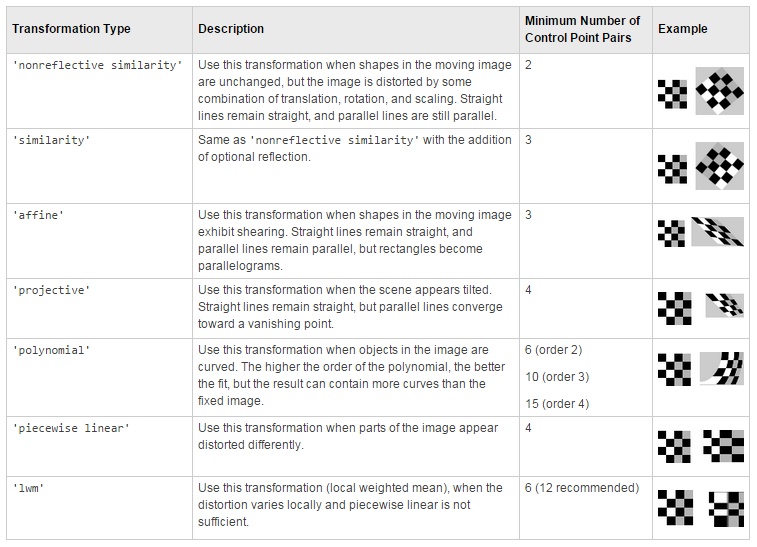
Task: Click the polynomial example curved image
Action: click(720, 368)
